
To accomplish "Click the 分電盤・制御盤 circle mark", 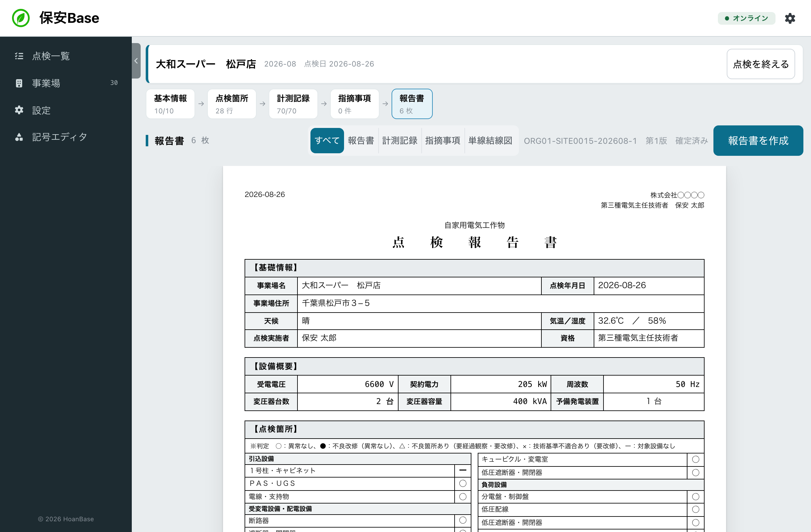I will coord(695,497).
